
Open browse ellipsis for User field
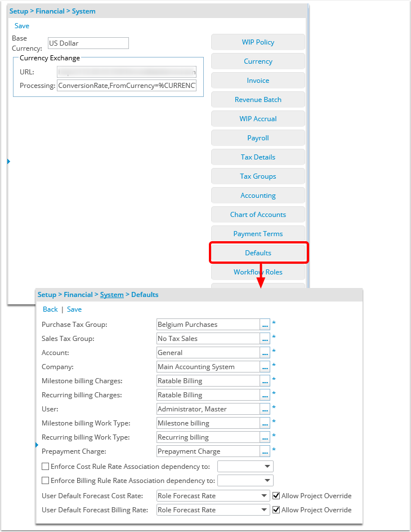265,409
